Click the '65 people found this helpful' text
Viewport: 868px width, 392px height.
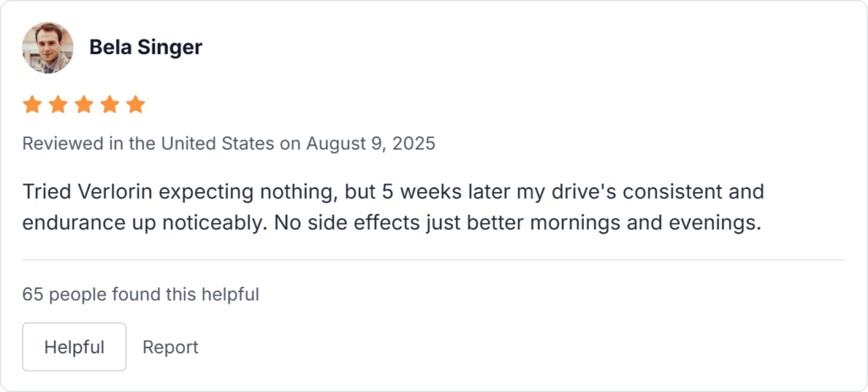[141, 295]
